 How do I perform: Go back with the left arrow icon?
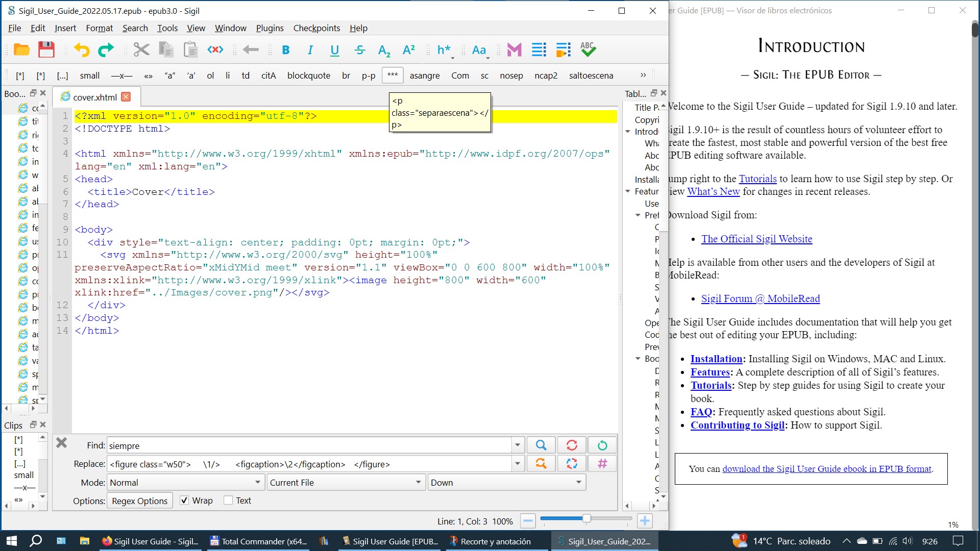251,49
